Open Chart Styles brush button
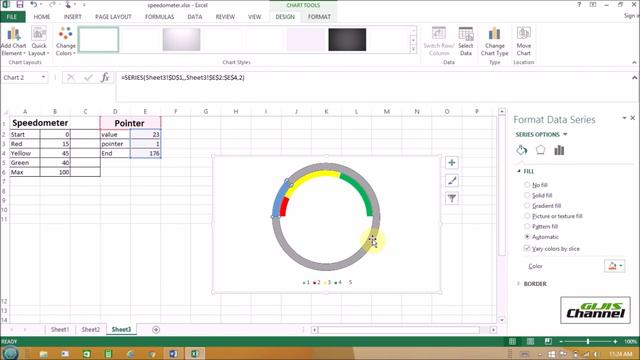 point(451,180)
